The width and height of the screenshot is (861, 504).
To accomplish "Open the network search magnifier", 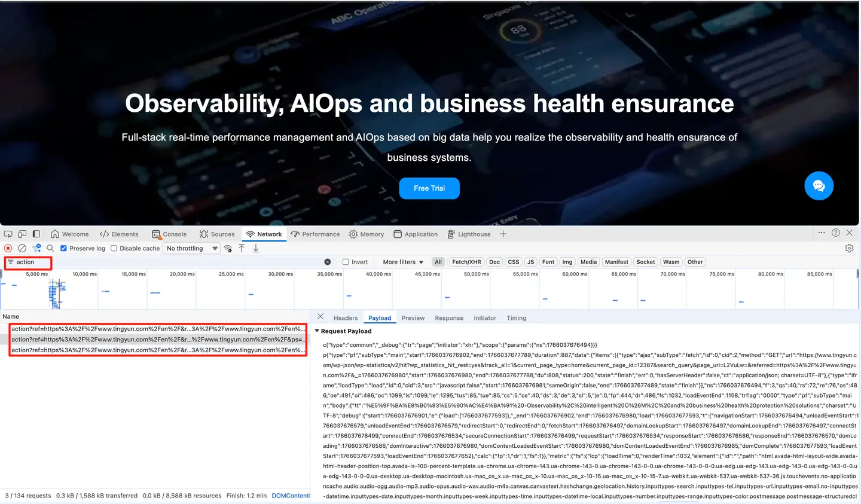I will 50,248.
